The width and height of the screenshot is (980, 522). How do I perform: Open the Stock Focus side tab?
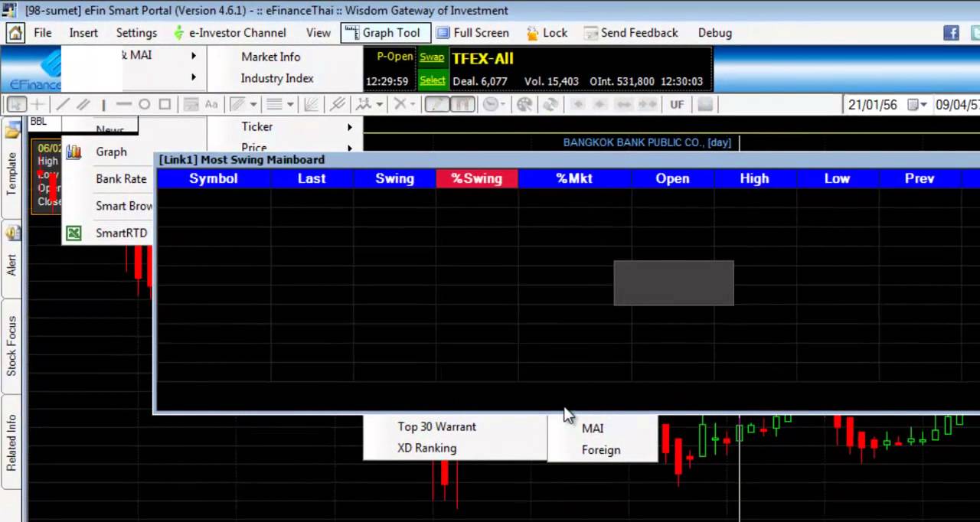click(12, 345)
